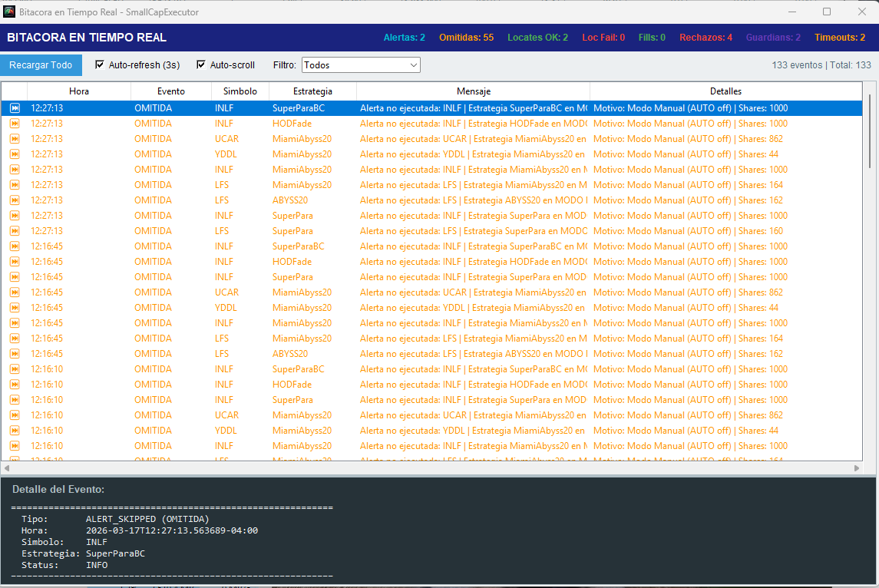Image resolution: width=879 pixels, height=588 pixels.
Task: Click the horizontal scrollbar right arrow
Action: 857,468
